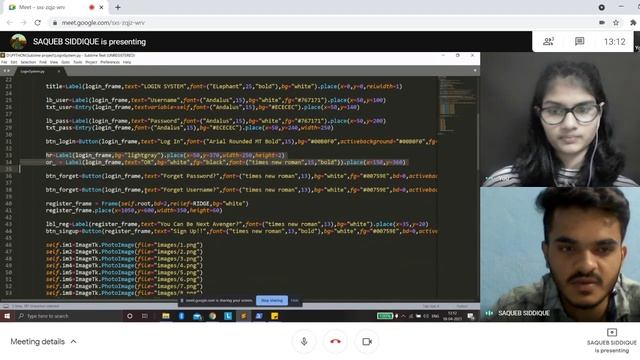Open Chrome profile circle icon
The image size is (640, 360).
pos(602,7)
